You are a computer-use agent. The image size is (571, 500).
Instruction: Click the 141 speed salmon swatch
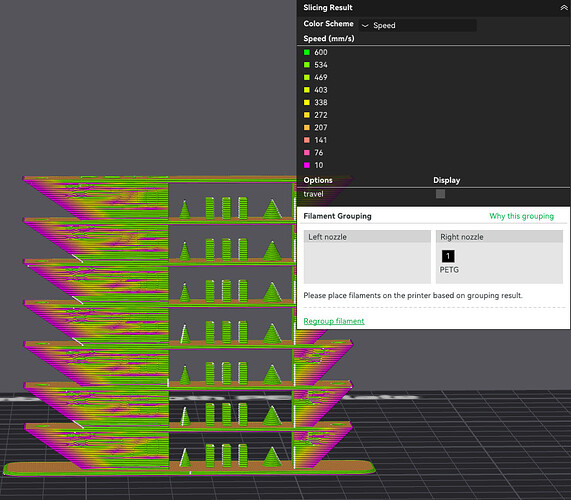click(307, 140)
